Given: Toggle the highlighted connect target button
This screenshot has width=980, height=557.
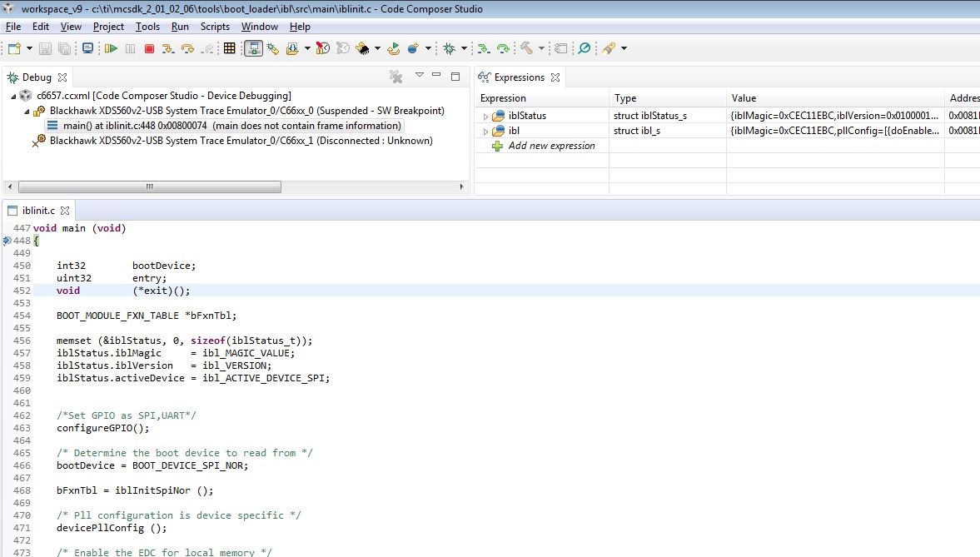Looking at the screenshot, I should (253, 49).
